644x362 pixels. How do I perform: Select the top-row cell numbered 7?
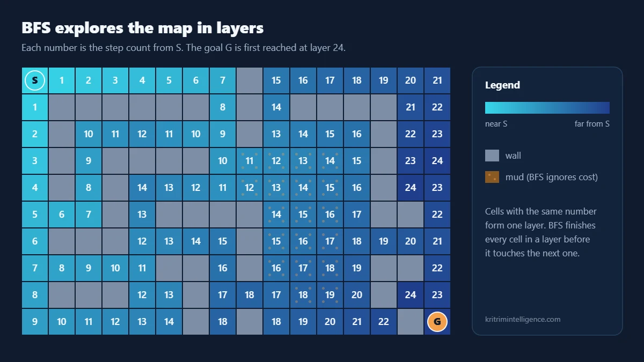tap(223, 80)
